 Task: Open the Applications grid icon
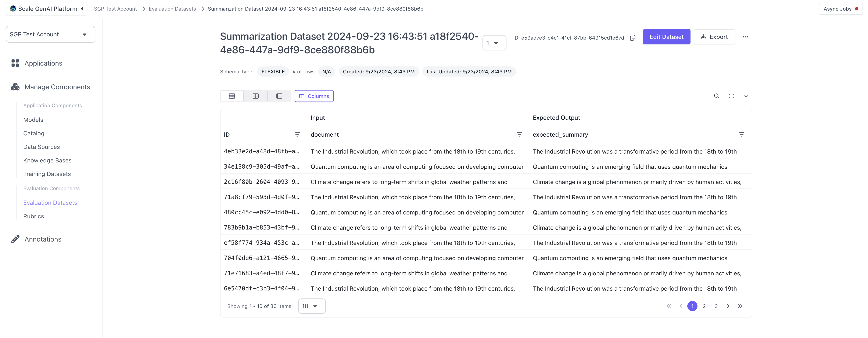pos(15,63)
